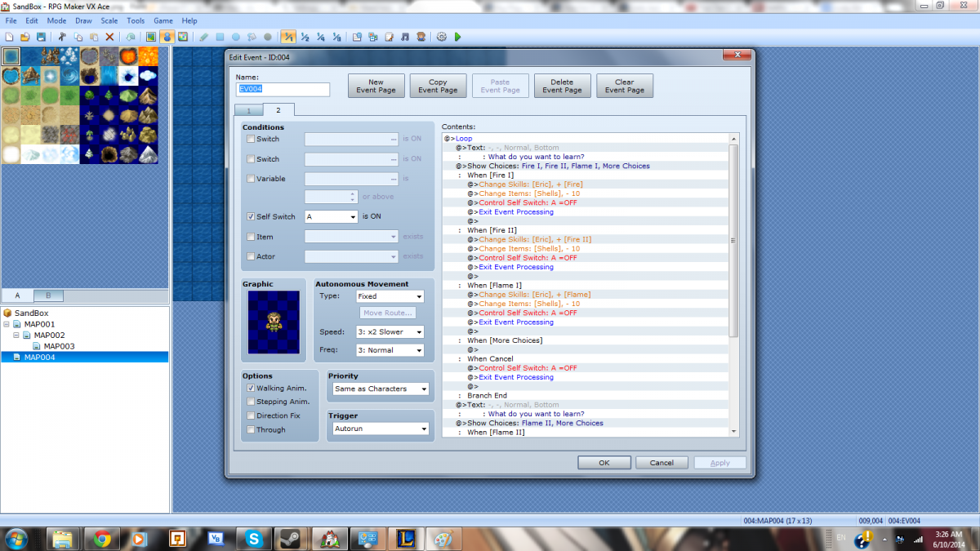Click the Cut scissors toolbar icon
The width and height of the screenshot is (980, 551).
(62, 37)
